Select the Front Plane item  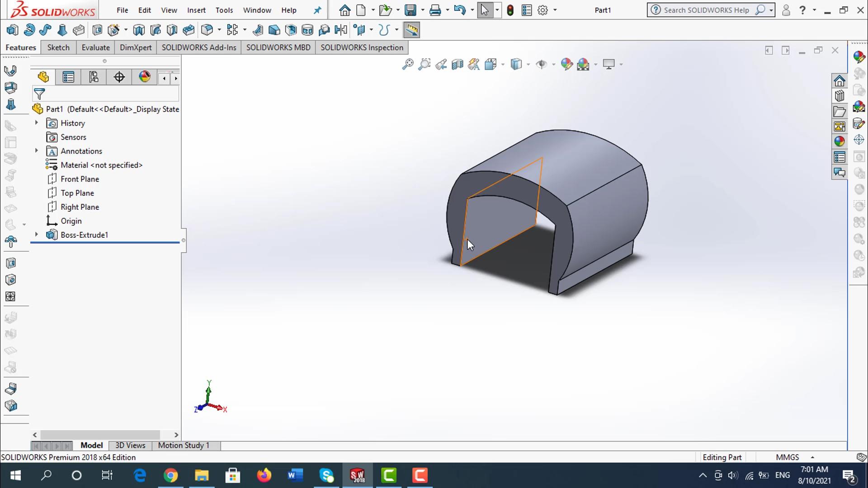pyautogui.click(x=80, y=179)
